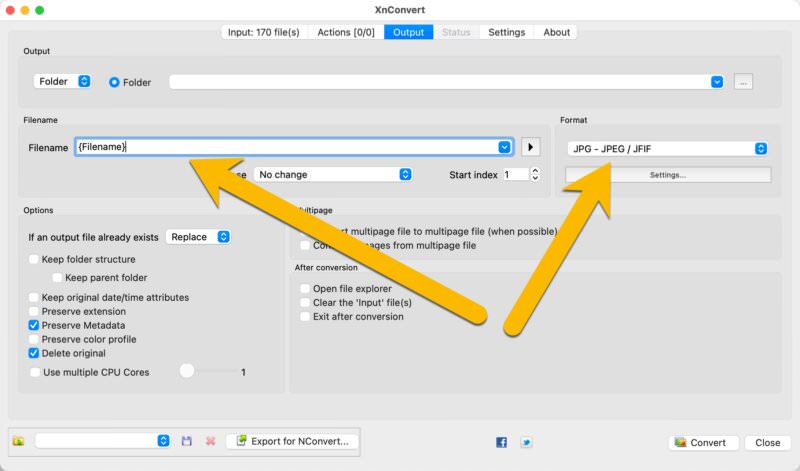
Task: Open the load script folder icon
Action: click(18, 441)
